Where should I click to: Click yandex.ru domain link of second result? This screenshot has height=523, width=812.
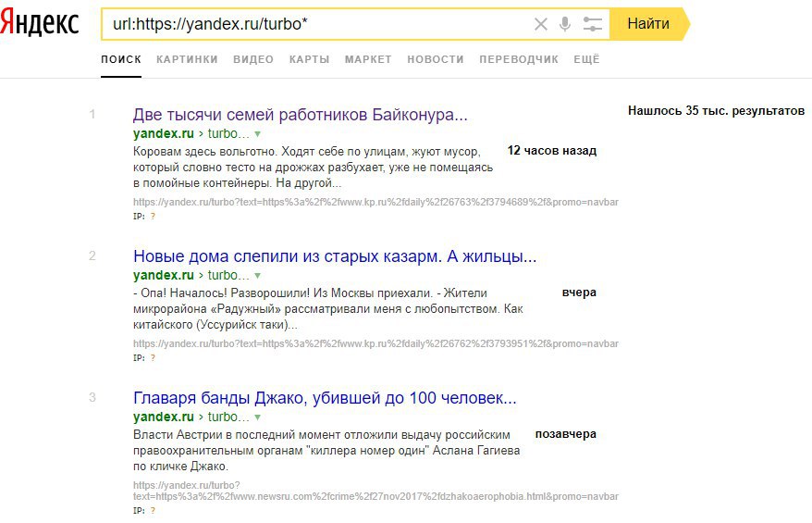point(163,276)
